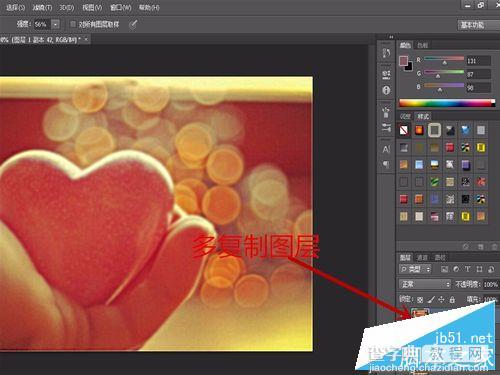Click the foreground color swatch in Color panel
Screen dimensions: 500x375
[x=403, y=61]
